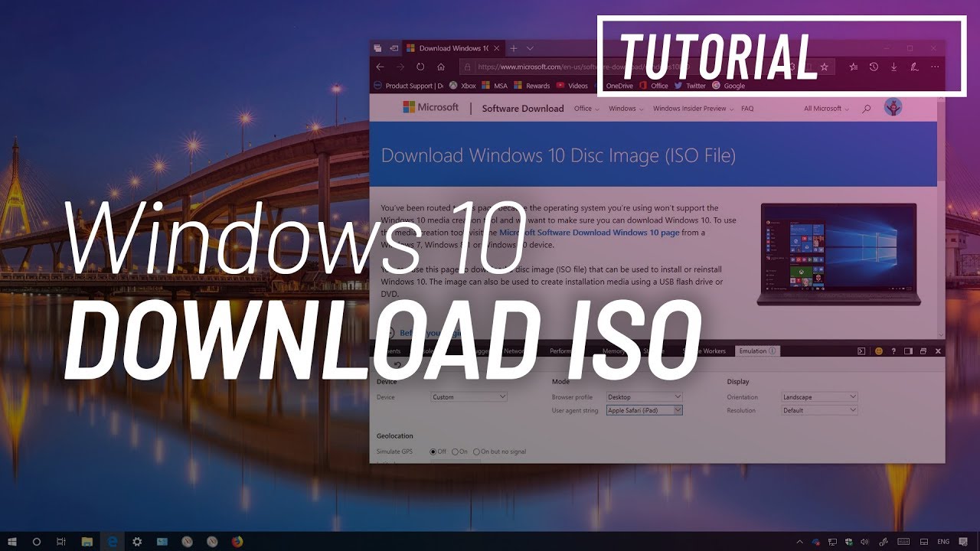
Task: Open File Explorer from the taskbar
Action: coord(87,541)
